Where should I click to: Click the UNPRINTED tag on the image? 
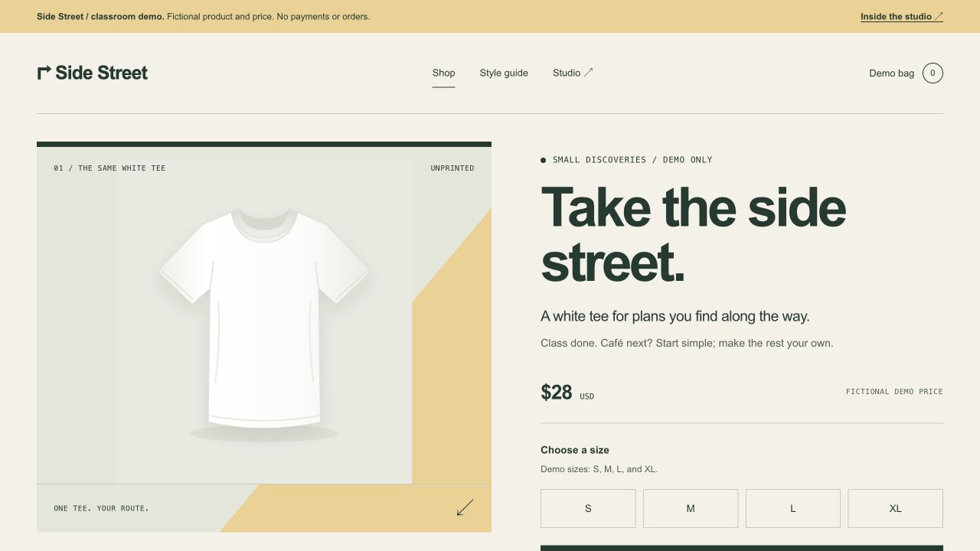click(x=452, y=168)
